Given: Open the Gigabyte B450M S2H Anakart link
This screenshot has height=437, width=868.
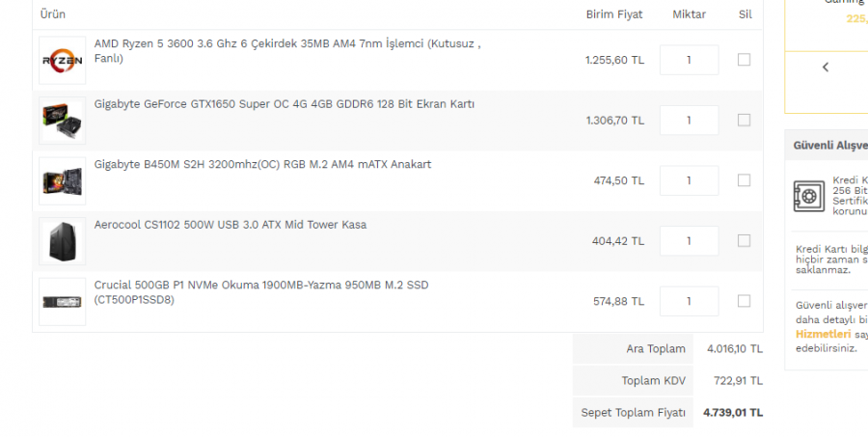Looking at the screenshot, I should coord(262,164).
